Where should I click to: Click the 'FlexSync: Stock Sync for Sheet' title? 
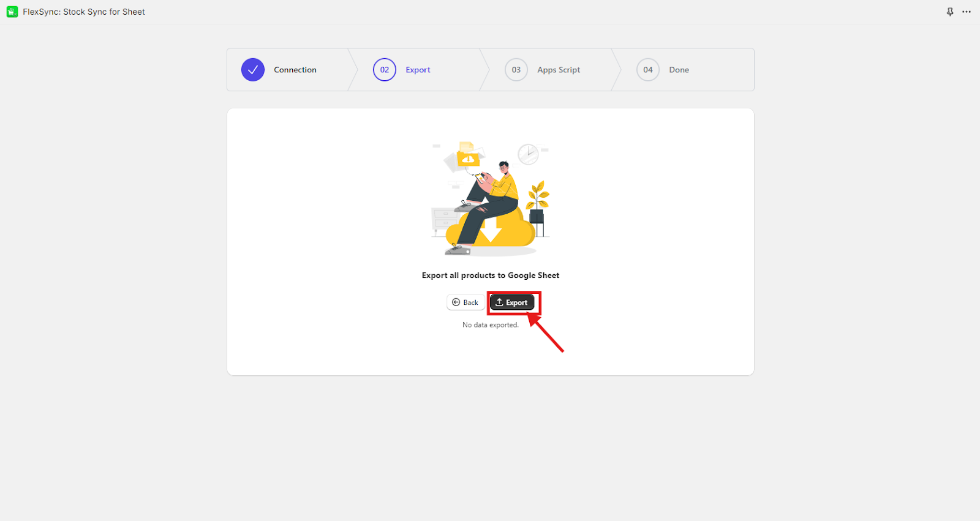click(84, 12)
